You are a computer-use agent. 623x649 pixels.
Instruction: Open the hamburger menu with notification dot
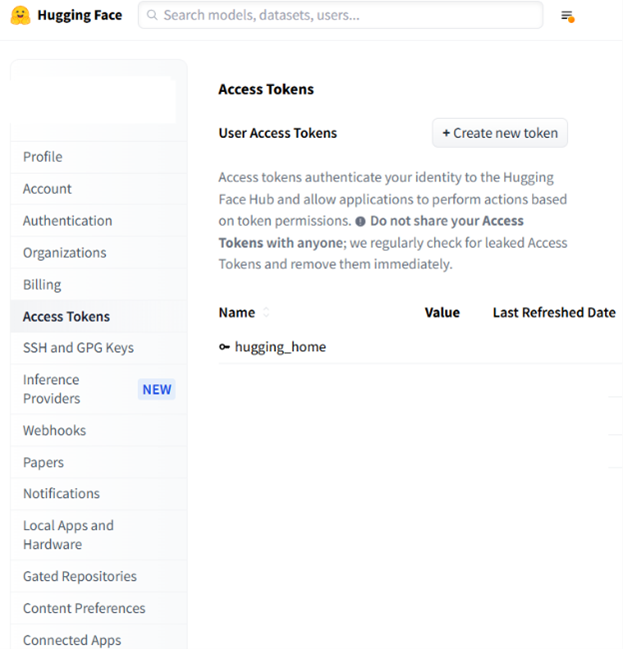point(567,16)
